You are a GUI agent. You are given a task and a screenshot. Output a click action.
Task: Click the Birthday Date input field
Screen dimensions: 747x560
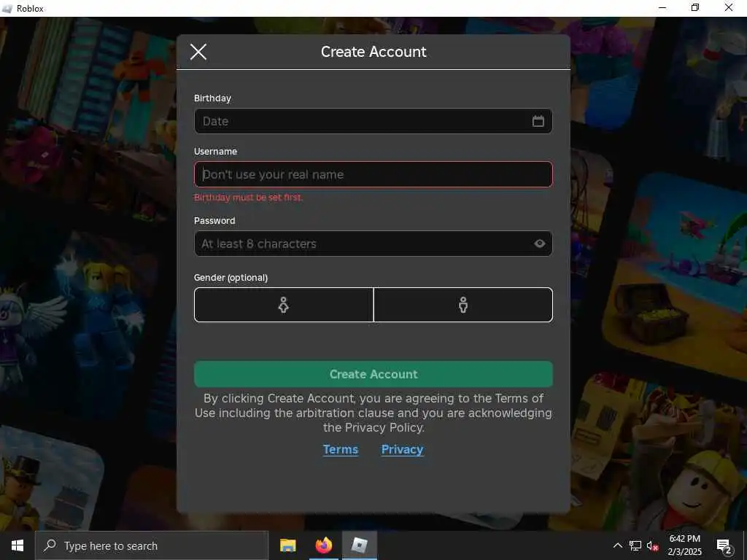373,121
